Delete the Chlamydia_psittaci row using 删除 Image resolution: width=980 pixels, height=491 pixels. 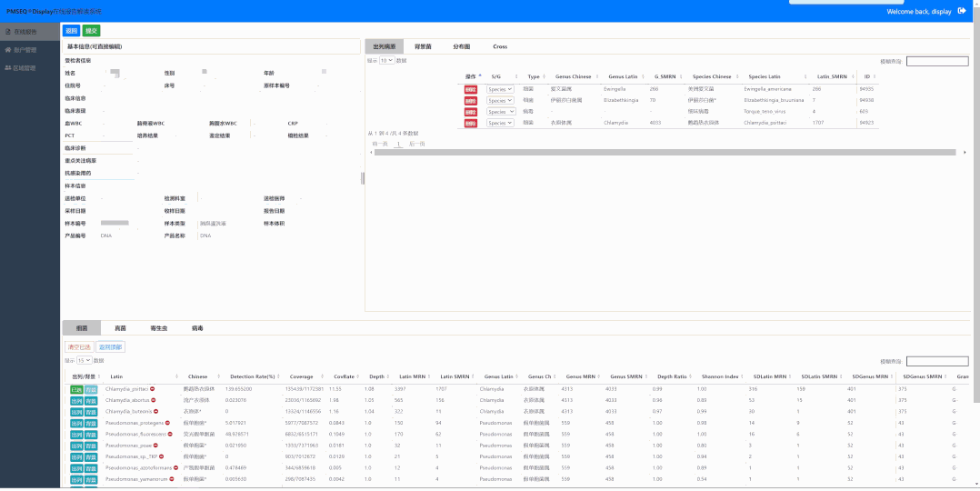coord(470,123)
